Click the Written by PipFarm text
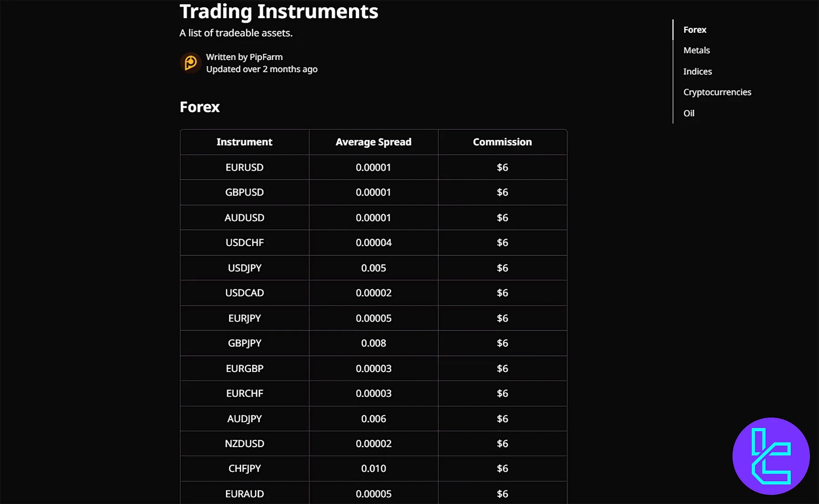This screenshot has height=504, width=819. pyautogui.click(x=244, y=57)
